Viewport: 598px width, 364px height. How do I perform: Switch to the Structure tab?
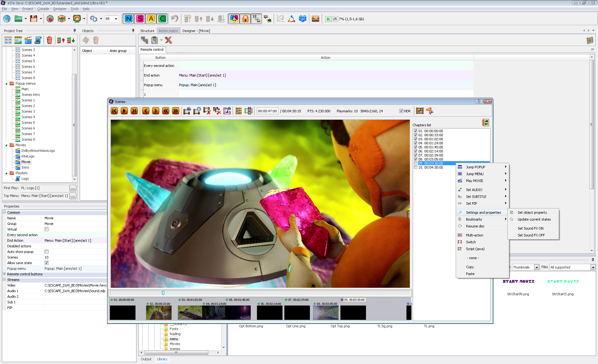pyautogui.click(x=147, y=31)
